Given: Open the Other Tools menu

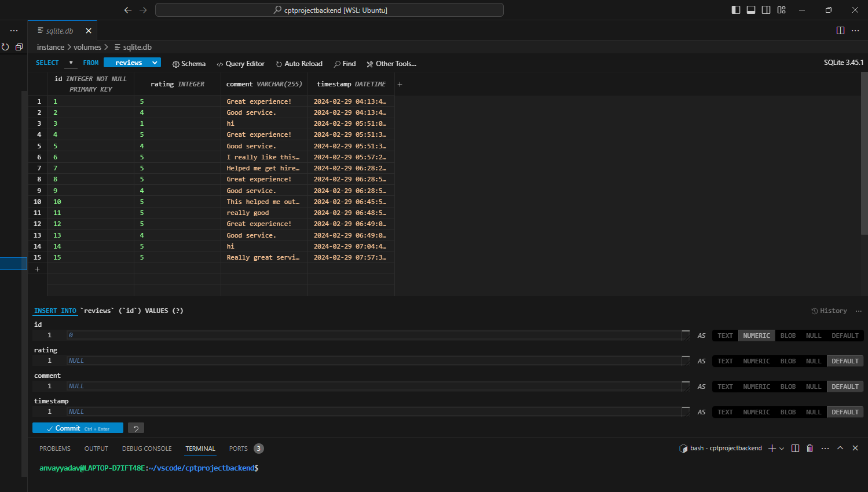Looking at the screenshot, I should [x=391, y=64].
